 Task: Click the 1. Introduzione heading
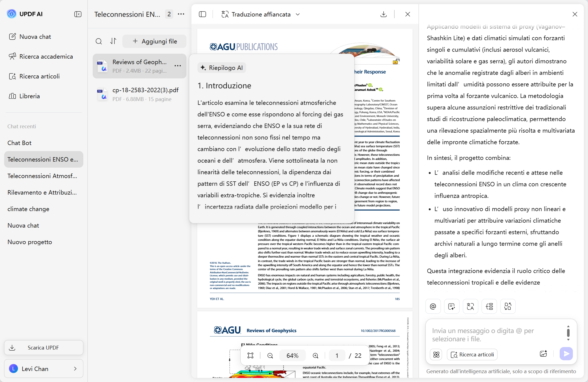[224, 86]
